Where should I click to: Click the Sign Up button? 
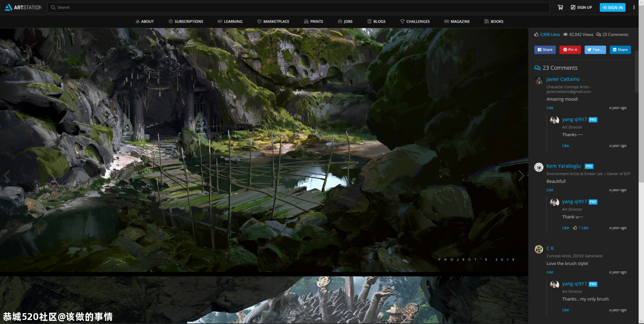point(581,7)
